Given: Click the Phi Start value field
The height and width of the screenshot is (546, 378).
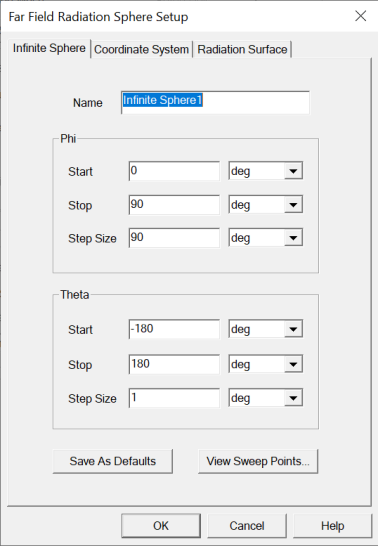Looking at the screenshot, I should click(x=174, y=171).
